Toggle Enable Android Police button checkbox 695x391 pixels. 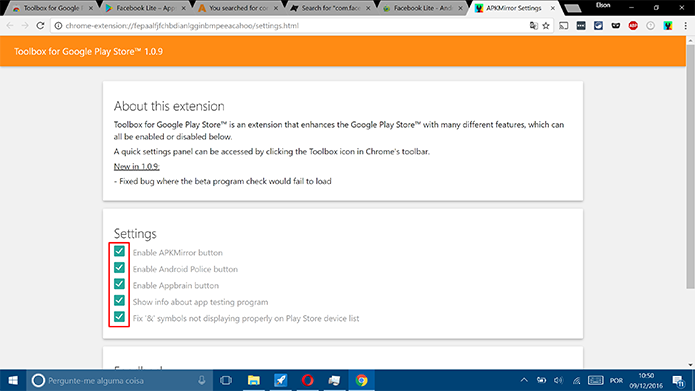(x=119, y=268)
